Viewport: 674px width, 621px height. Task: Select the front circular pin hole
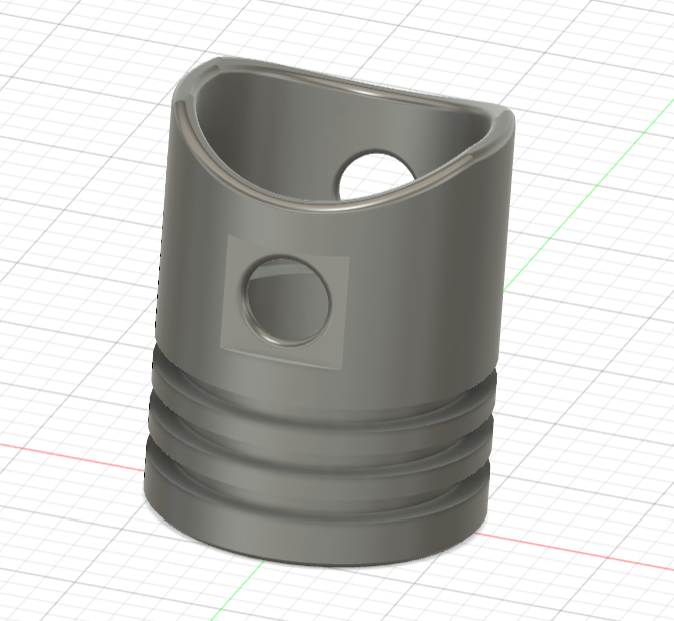coord(287,301)
